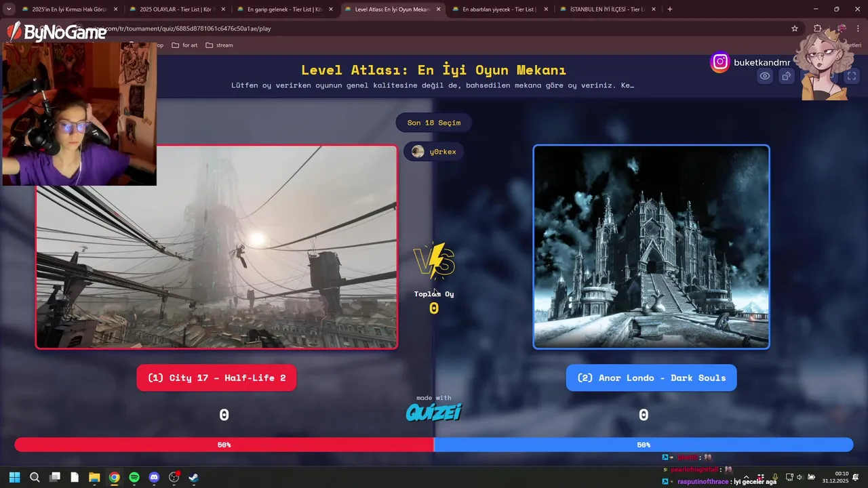Image resolution: width=868 pixels, height=488 pixels.
Task: Switch to 'İSTANBUL EN İYİ İLÇESİ' tab
Action: tap(607, 9)
